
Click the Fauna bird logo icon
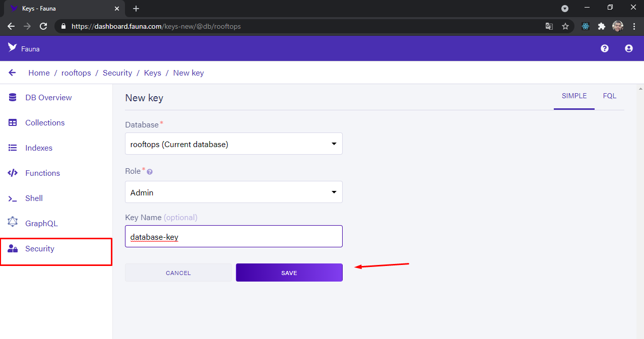pos(13,47)
